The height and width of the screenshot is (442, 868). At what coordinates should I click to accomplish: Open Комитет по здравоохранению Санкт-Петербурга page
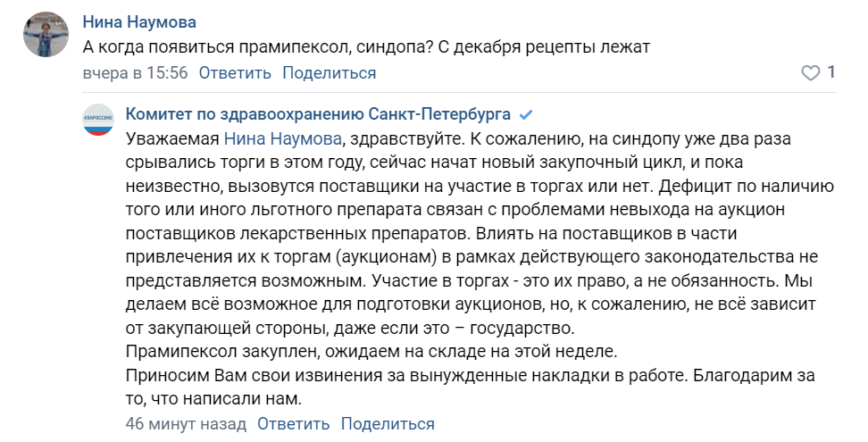pos(319,115)
